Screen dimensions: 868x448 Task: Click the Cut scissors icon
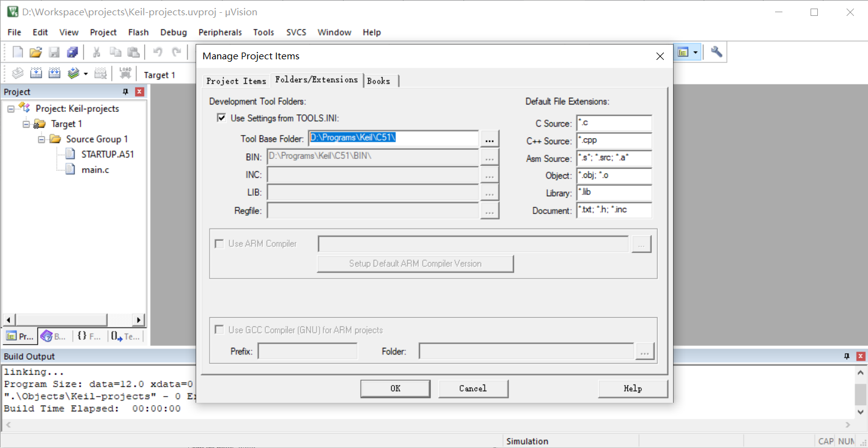point(96,53)
